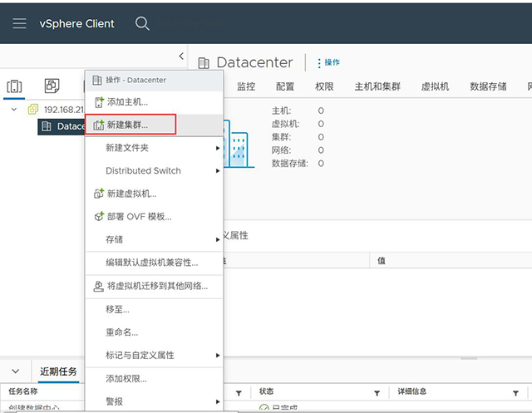Screen dimensions: 532x413
Task: Open the 操作 actions dropdown
Action: (328, 62)
